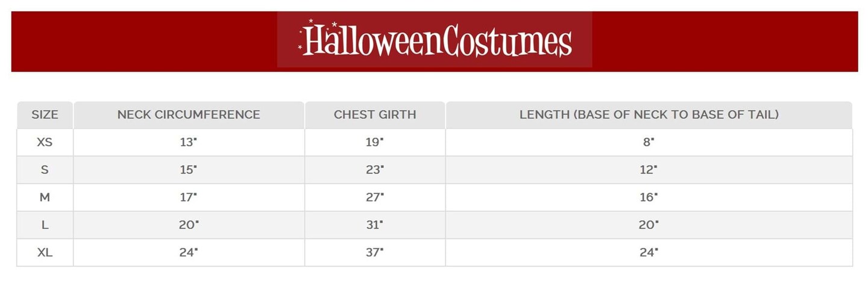Click the 8" length cell
The height and width of the screenshot is (283, 868).
point(649,142)
